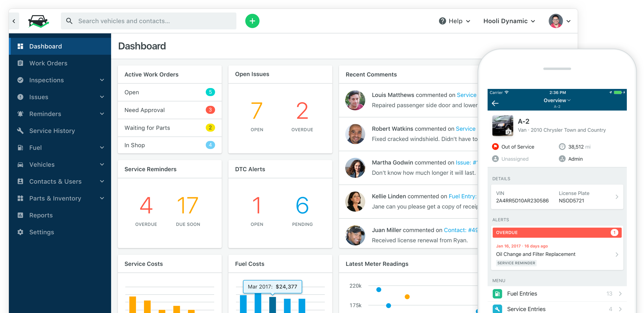Viewport: 644px width, 313px height.
Task: Open the Help dropdown menu
Action: pos(455,21)
